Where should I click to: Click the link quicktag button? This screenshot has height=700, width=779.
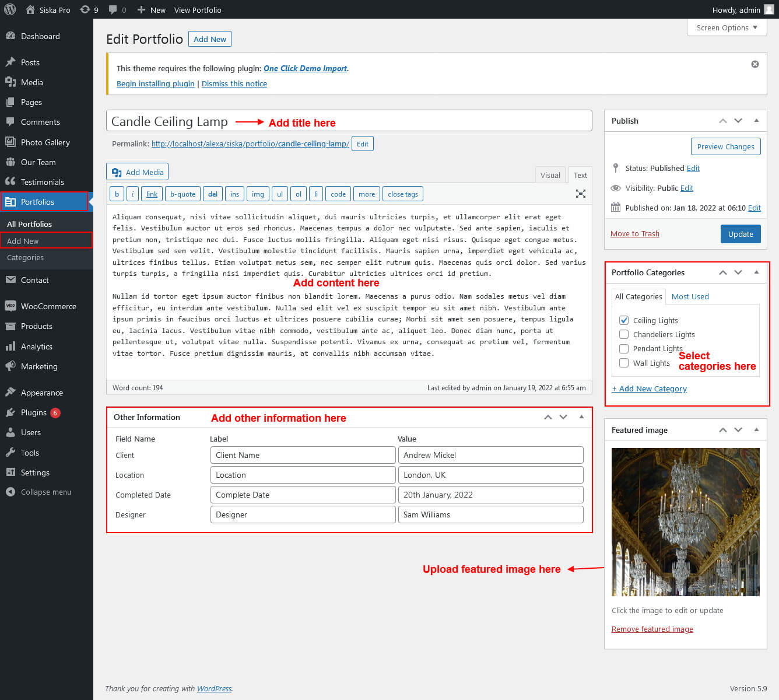pos(152,194)
